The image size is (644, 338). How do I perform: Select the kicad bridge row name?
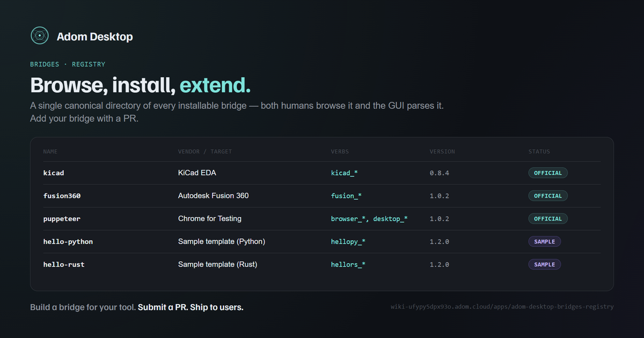coord(54,173)
